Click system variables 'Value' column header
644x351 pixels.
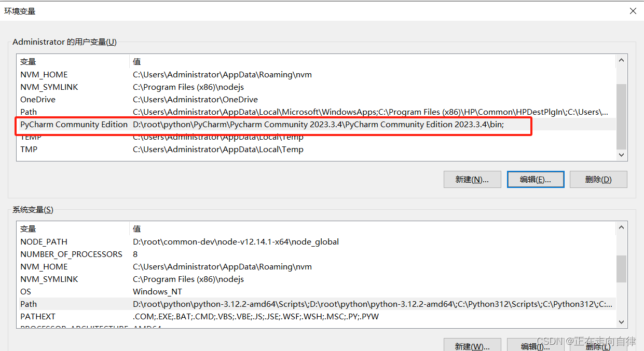(137, 229)
